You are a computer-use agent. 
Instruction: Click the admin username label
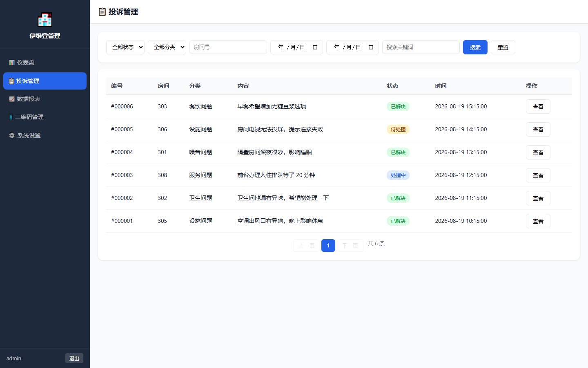click(x=14, y=358)
